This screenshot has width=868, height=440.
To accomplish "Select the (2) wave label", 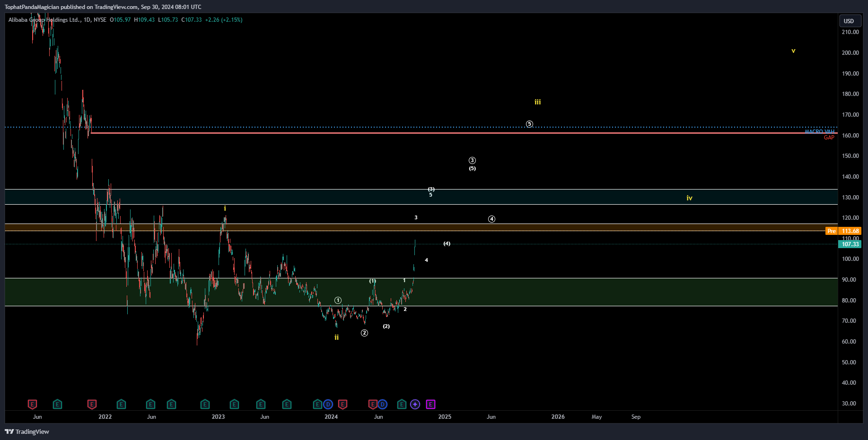I will click(386, 327).
